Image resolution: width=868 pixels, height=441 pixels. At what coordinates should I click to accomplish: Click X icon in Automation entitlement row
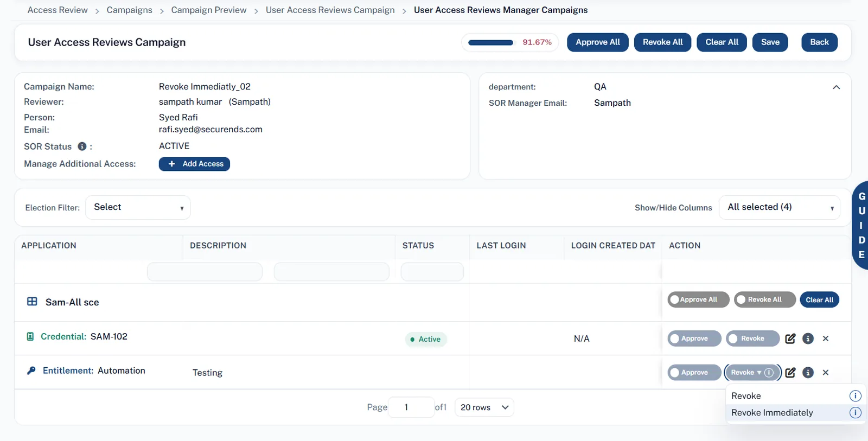[826, 373]
